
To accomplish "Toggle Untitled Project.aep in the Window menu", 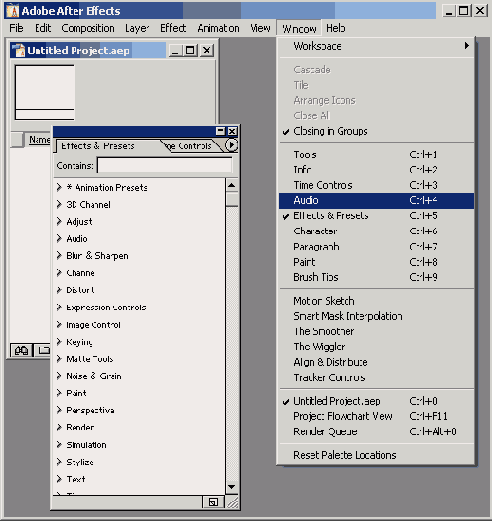I will [x=377, y=401].
